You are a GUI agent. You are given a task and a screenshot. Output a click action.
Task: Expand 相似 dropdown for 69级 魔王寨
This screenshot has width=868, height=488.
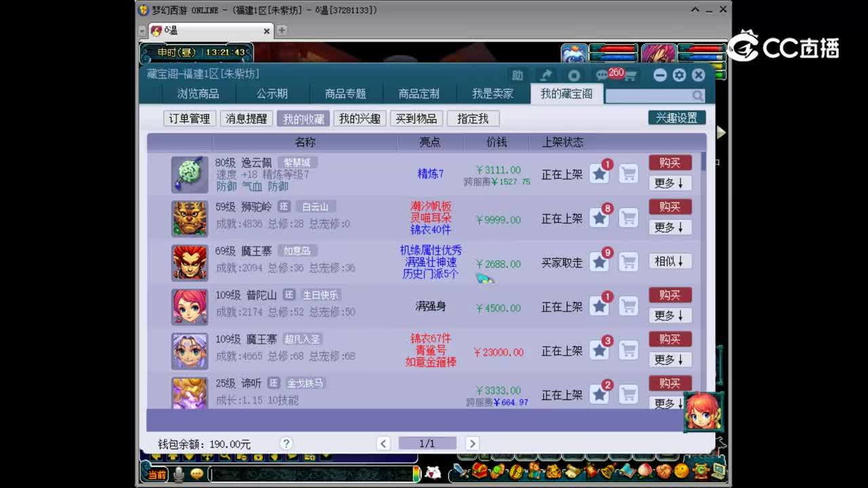coord(670,261)
